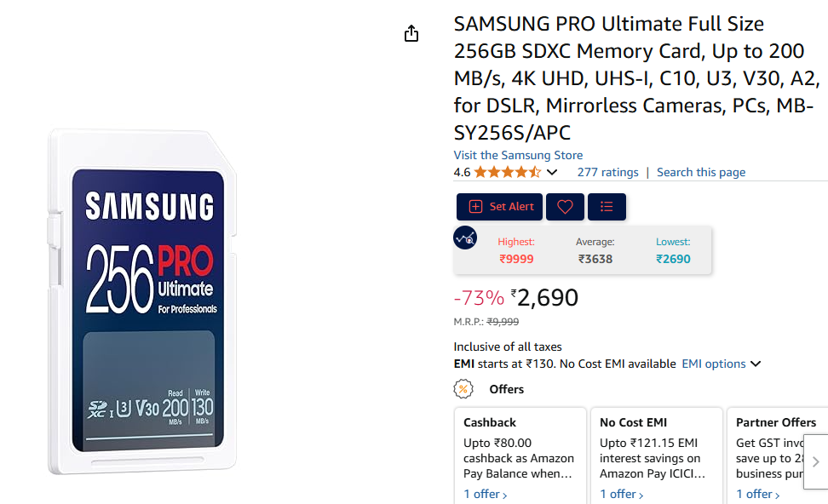Viewport: 828px width, 504px height.
Task: Expand the rating breakdown chevron
Action: 552,173
